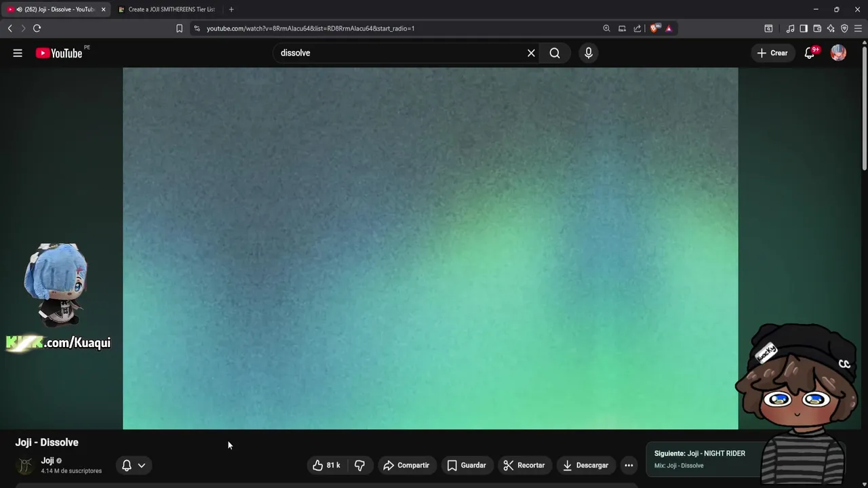
Task: Open site settings icon in address bar
Action: [197, 28]
